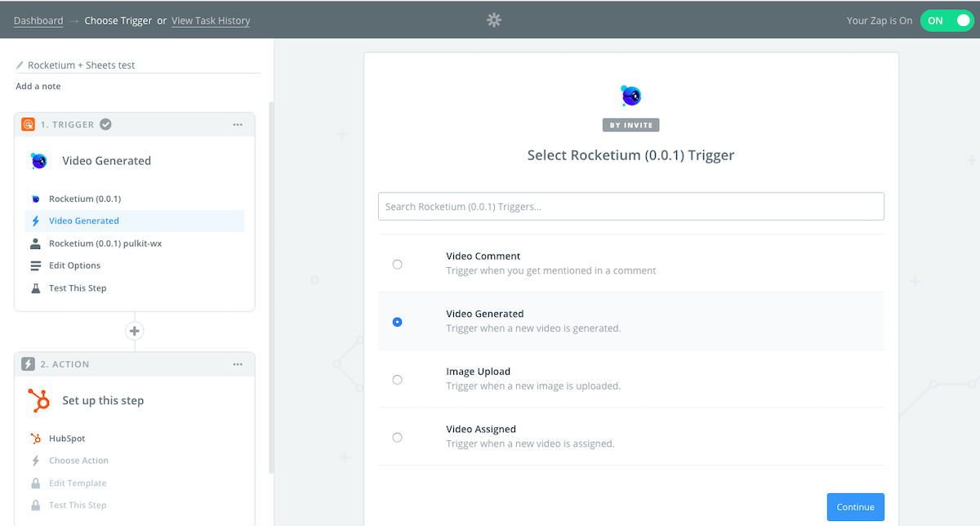
Task: Click the trigger step orange badge icon
Action: click(x=28, y=124)
